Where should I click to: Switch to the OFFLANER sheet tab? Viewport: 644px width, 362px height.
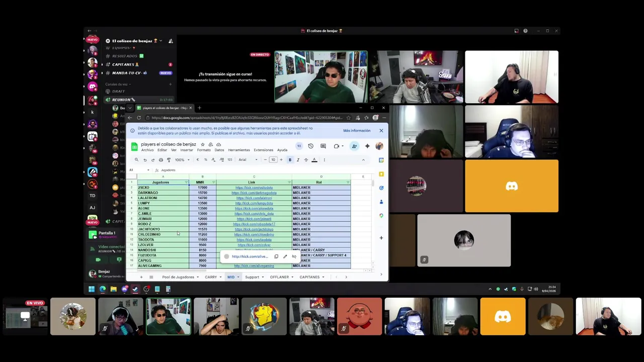(x=279, y=277)
